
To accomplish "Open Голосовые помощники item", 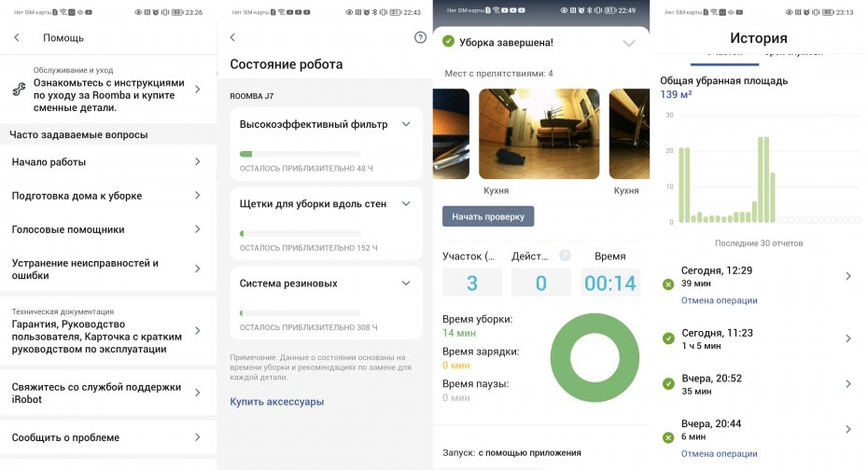I will pos(108,229).
